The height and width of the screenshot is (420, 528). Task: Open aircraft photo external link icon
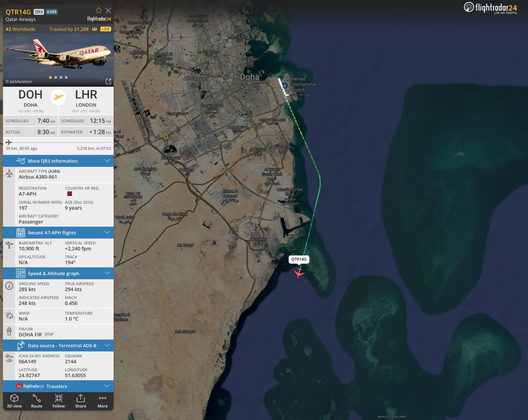point(108,81)
